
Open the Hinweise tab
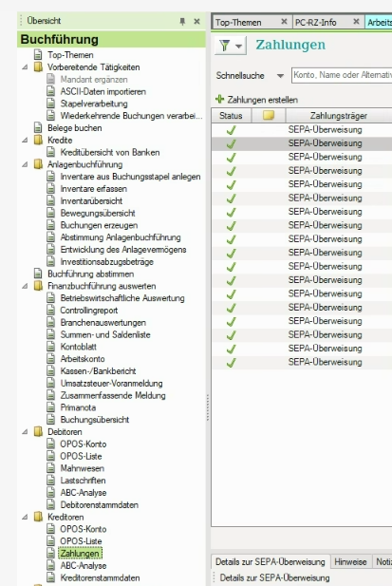(350, 561)
